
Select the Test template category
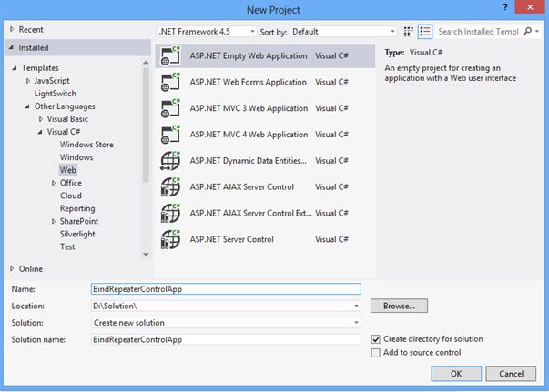[67, 246]
